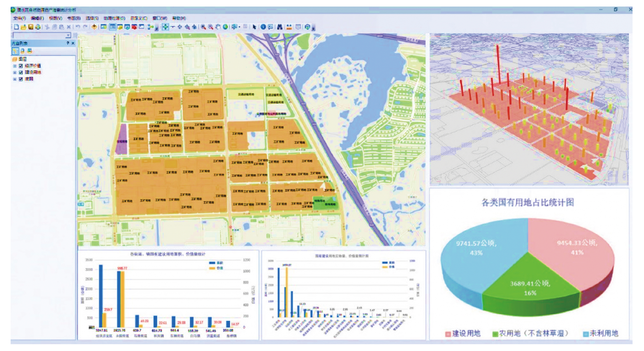Select the arrow pointer select tool
This screenshot has width=644, height=351.
tap(254, 27)
